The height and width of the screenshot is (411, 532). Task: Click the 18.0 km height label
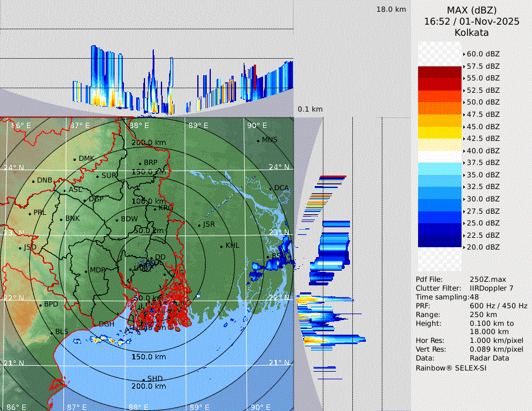[x=391, y=9]
